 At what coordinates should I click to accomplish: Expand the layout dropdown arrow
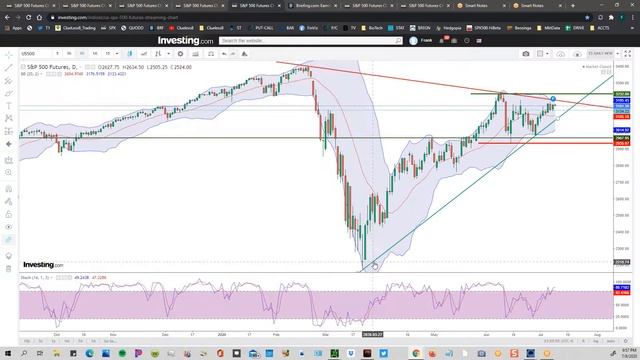pyautogui.click(x=547, y=54)
